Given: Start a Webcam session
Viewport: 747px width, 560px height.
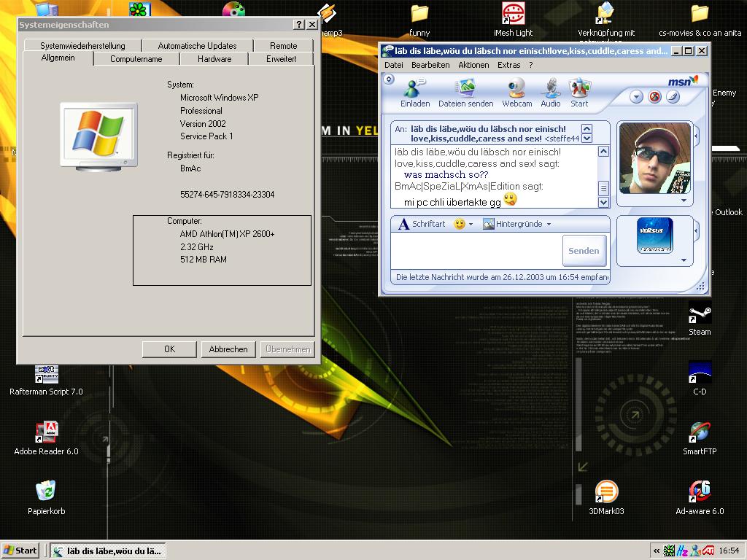Looking at the screenshot, I should pyautogui.click(x=516, y=89).
